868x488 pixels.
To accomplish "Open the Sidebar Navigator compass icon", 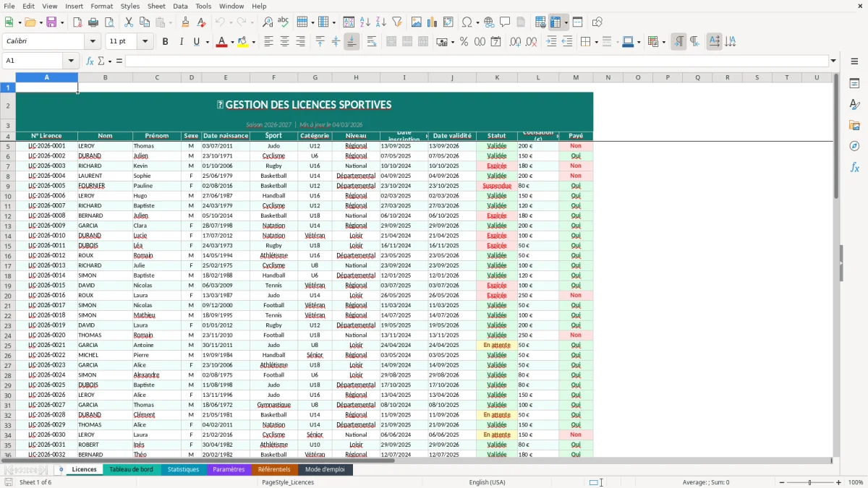I will [854, 146].
